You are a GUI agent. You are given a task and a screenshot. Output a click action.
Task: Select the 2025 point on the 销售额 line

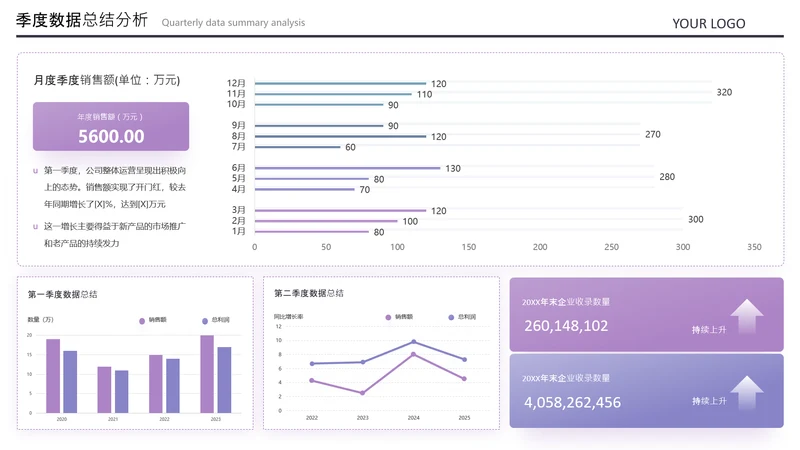[x=464, y=379]
